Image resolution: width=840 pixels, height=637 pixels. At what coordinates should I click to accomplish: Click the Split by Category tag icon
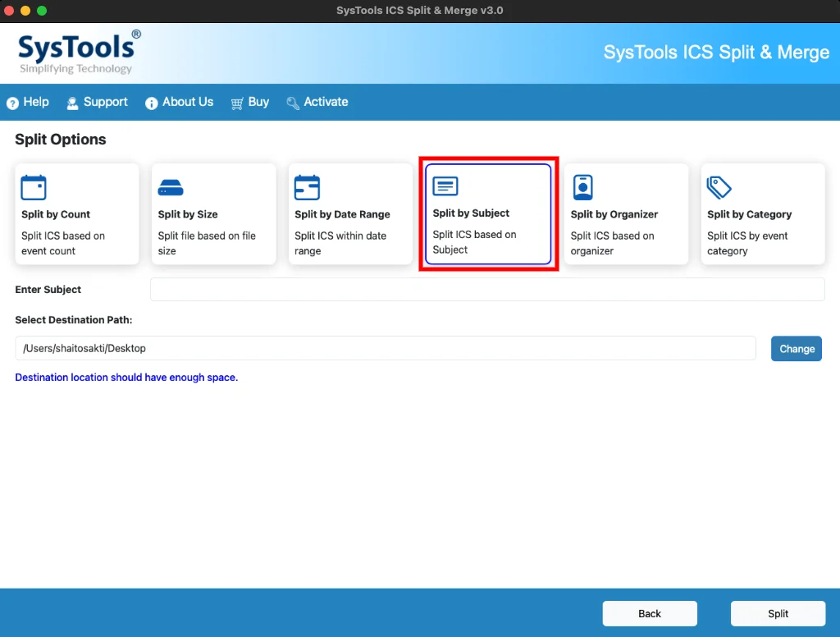(719, 188)
